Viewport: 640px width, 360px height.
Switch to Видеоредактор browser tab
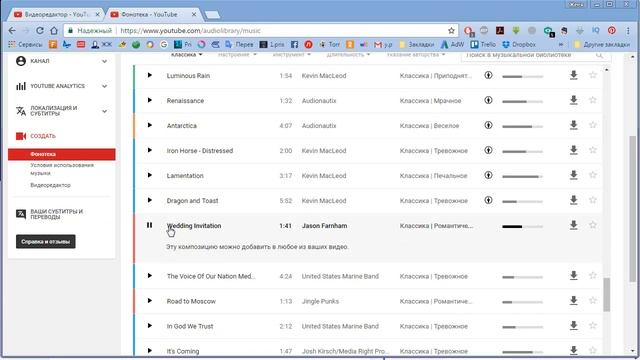57,14
